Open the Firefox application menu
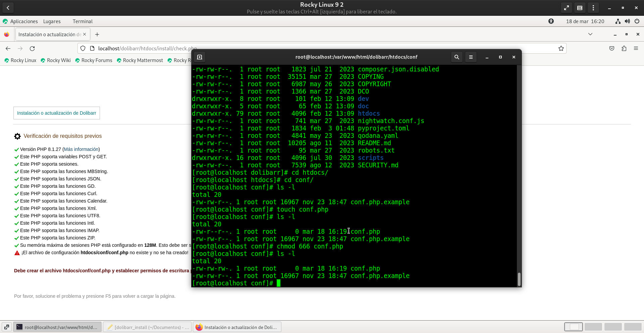 (x=636, y=49)
